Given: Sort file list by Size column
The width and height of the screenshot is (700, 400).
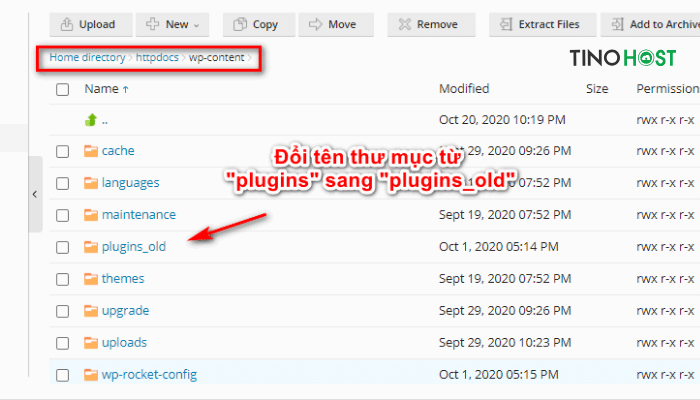Looking at the screenshot, I should [597, 89].
